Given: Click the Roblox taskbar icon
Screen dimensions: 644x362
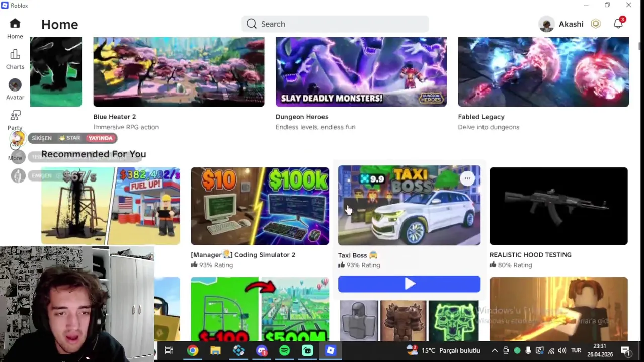Looking at the screenshot, I should pyautogui.click(x=331, y=350).
